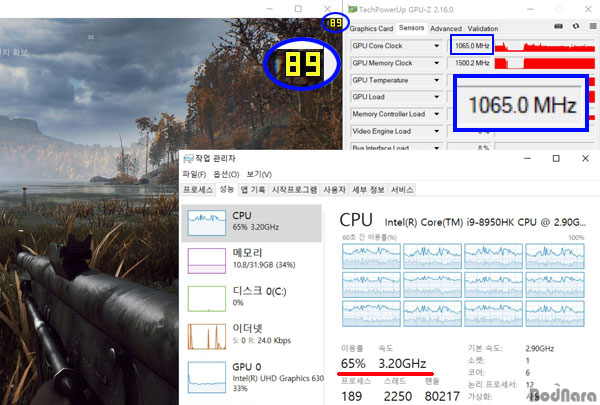This screenshot has height=405, width=600.
Task: Select the 이더넷 sidebar item
Action: pyautogui.click(x=251, y=336)
